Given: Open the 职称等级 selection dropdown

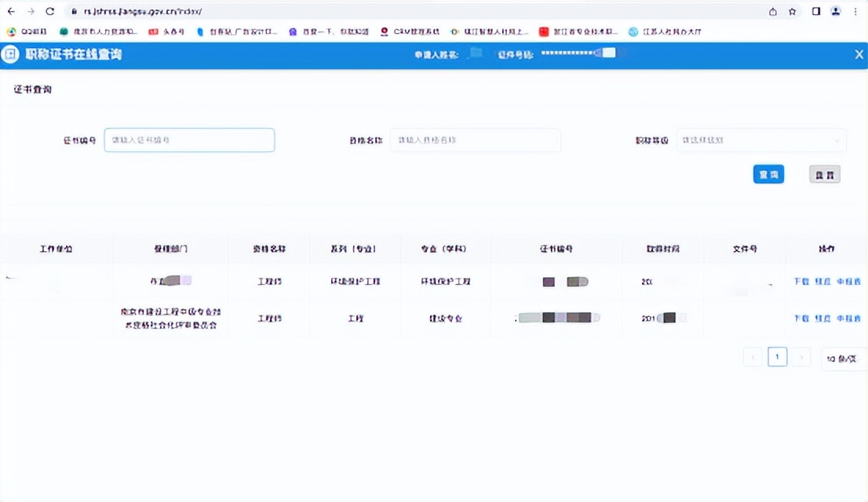Looking at the screenshot, I should (761, 140).
